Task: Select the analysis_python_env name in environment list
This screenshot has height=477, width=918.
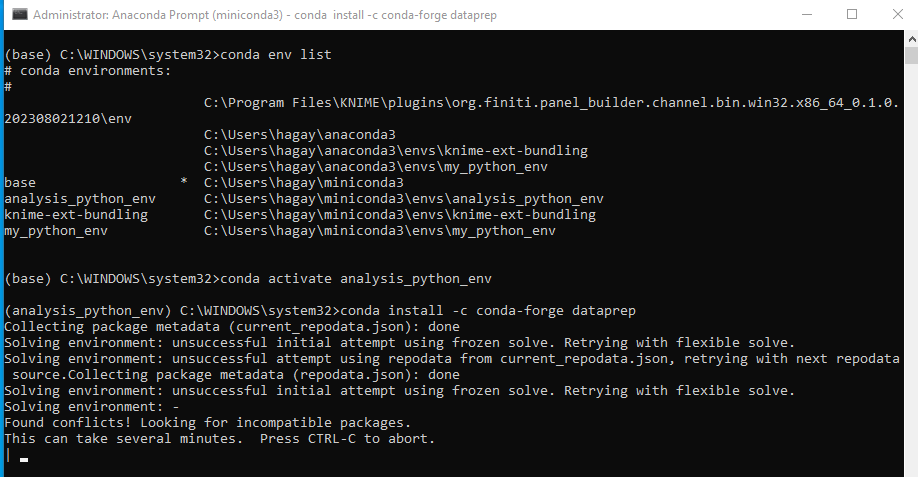Action: point(80,199)
